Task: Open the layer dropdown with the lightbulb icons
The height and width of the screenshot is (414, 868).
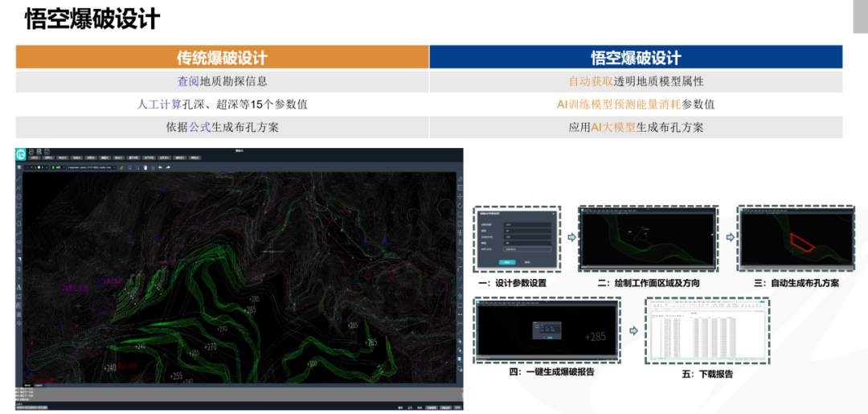Action: (x=36, y=167)
